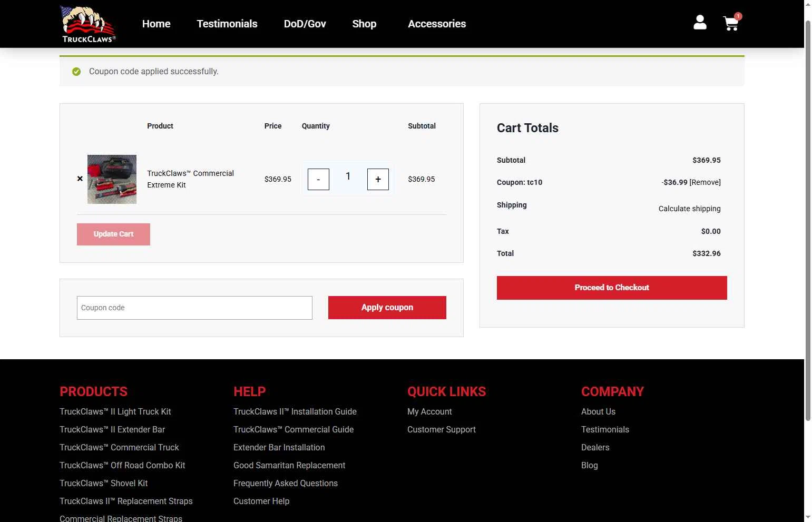Open TruckClaws II Replacement Straps link
The image size is (812, 522).
(x=126, y=501)
